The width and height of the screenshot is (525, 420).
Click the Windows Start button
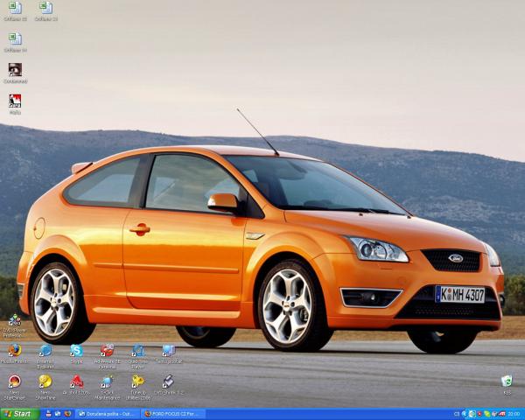(17, 414)
